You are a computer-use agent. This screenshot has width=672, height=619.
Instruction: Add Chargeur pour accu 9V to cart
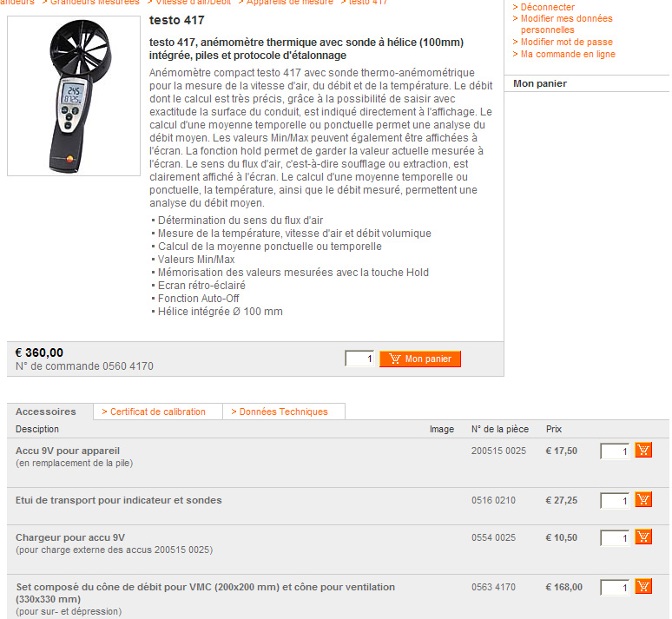coord(643,537)
